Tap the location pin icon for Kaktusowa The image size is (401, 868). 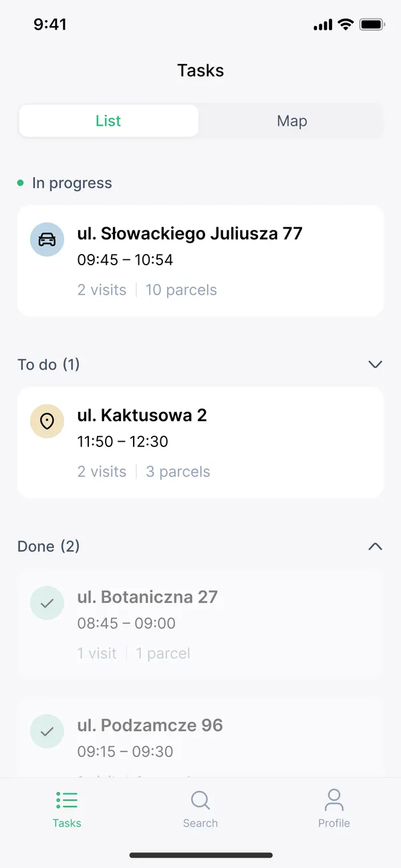tap(47, 421)
